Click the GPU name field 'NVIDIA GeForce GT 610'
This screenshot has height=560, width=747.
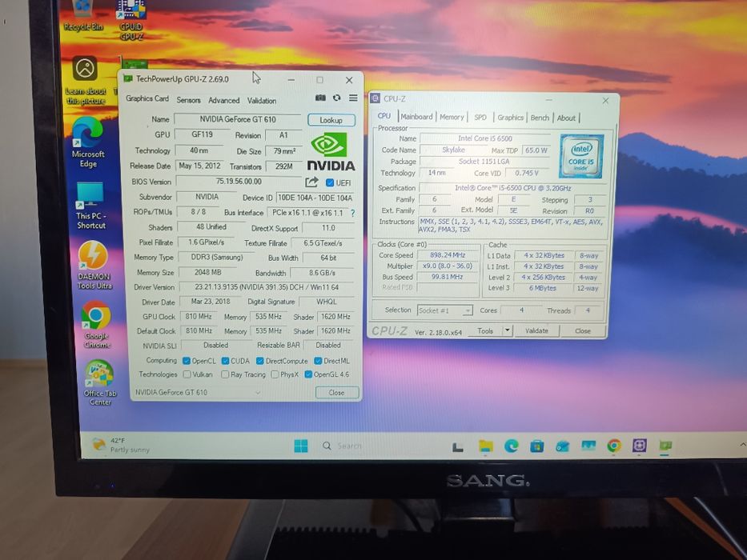(x=237, y=119)
